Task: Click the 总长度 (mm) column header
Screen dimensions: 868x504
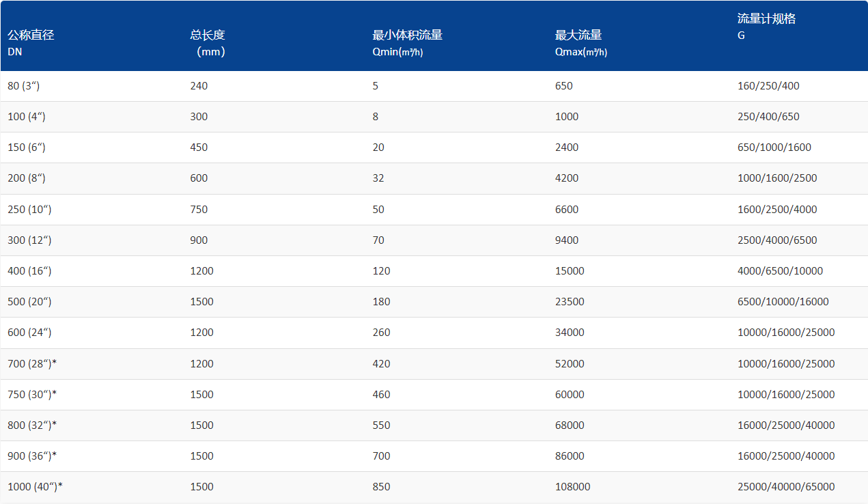Action: pyautogui.click(x=208, y=42)
